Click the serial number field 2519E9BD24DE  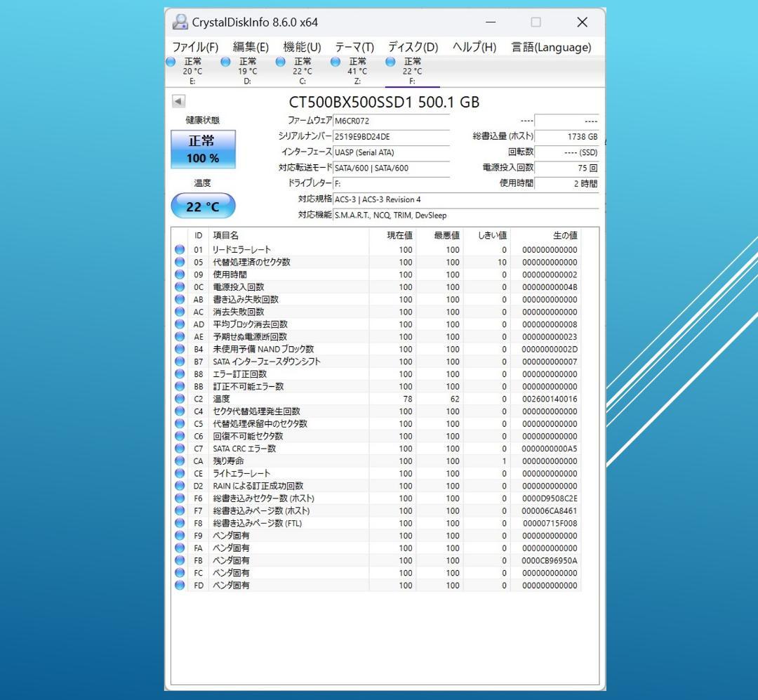point(391,137)
